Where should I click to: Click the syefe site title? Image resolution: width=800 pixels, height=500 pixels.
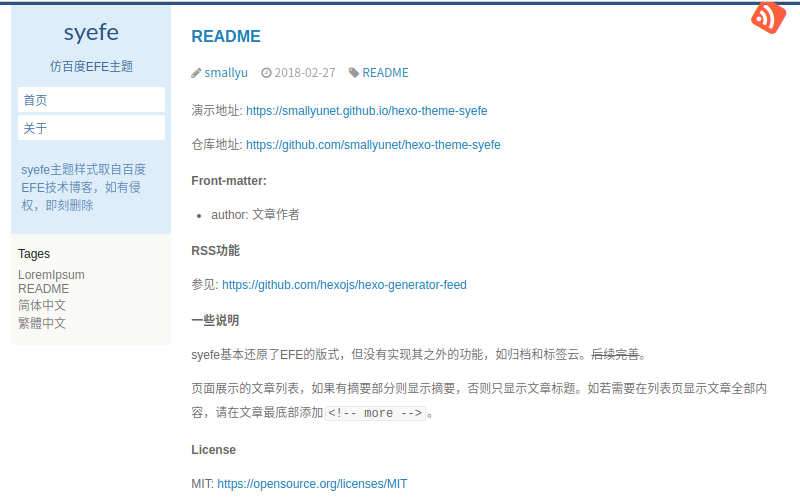91,33
